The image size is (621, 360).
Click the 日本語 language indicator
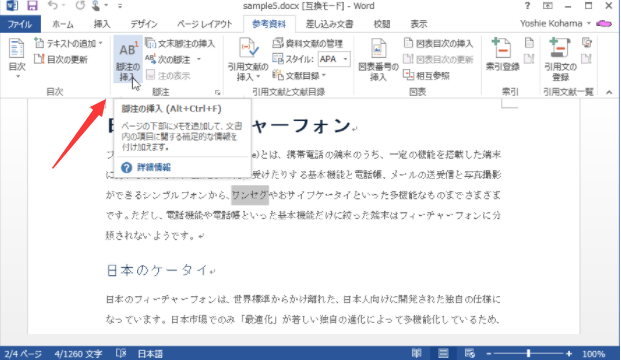click(x=150, y=353)
